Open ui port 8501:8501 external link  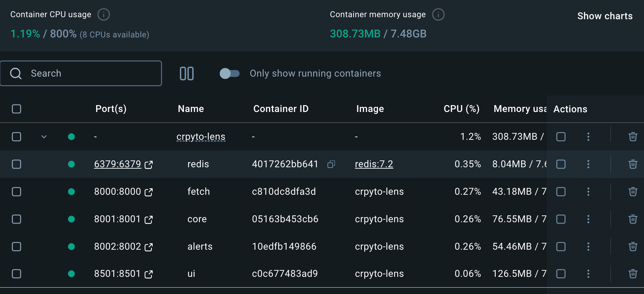click(149, 274)
